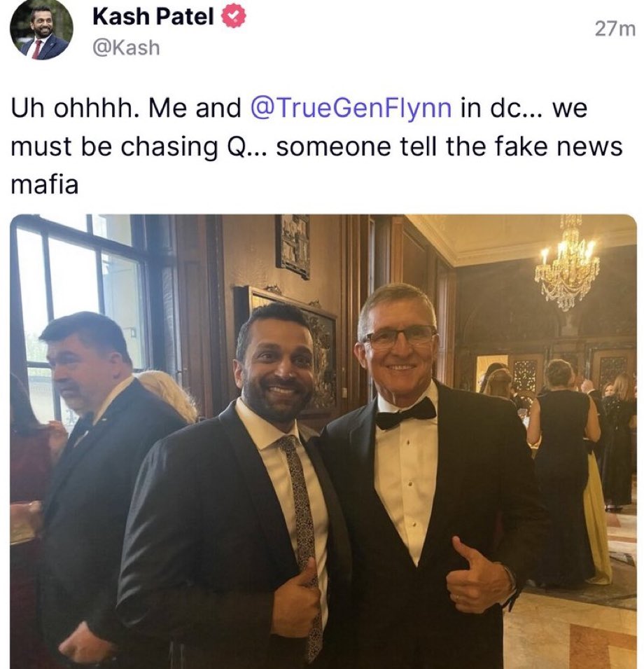The image size is (644, 669).
Task: Click the pink verified badge
Action: pos(233,16)
